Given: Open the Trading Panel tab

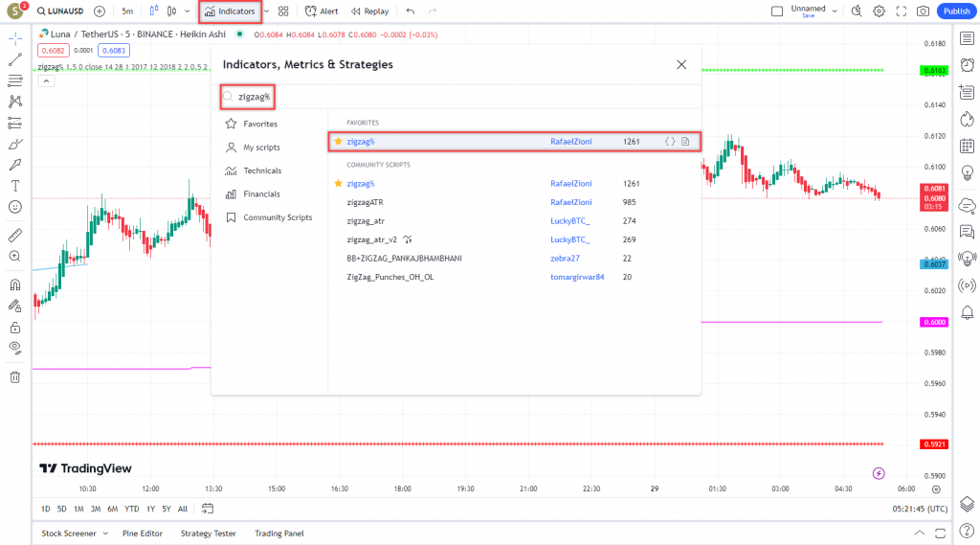Looking at the screenshot, I should click(278, 534).
